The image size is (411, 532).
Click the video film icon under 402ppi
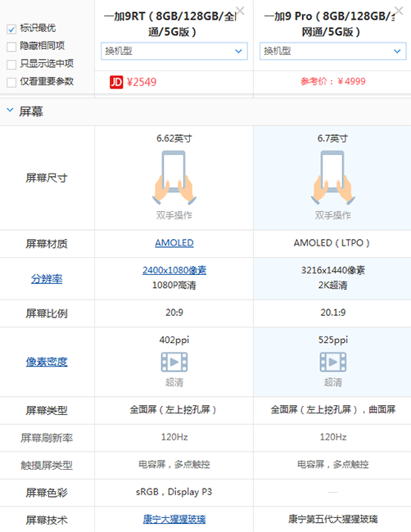point(174,362)
